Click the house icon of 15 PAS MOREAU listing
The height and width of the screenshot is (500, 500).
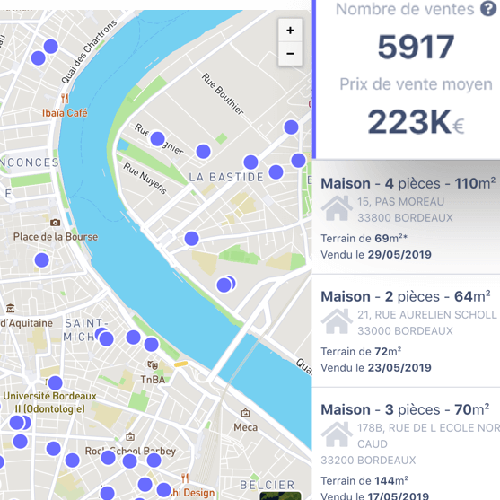pos(337,208)
